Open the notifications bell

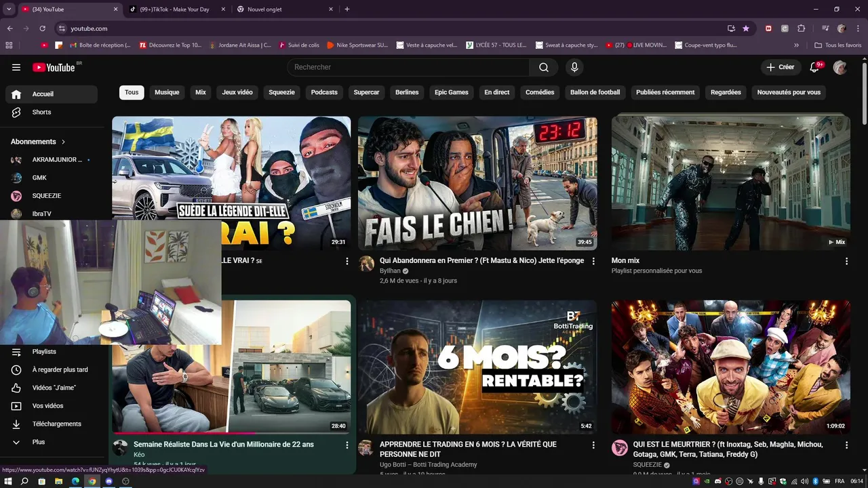(x=816, y=67)
